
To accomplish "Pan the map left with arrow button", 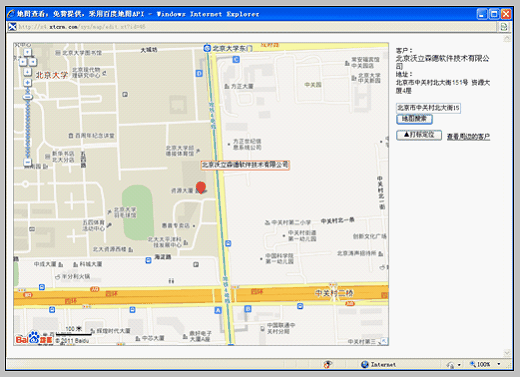I will click(22, 62).
